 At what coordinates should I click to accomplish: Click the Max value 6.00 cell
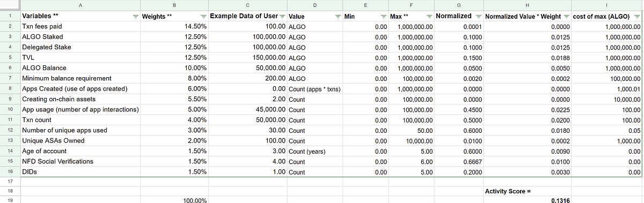pyautogui.click(x=411, y=162)
